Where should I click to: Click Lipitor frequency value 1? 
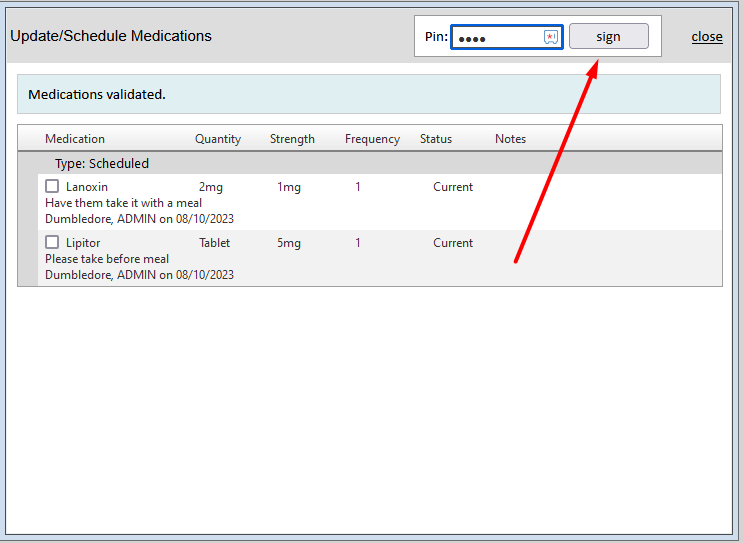pyautogui.click(x=358, y=243)
